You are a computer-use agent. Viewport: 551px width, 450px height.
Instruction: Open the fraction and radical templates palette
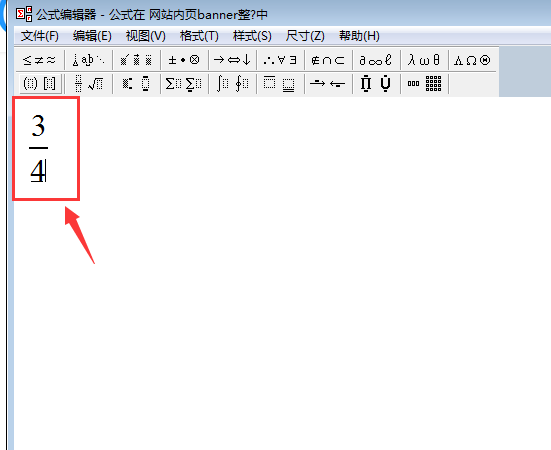tap(88, 84)
